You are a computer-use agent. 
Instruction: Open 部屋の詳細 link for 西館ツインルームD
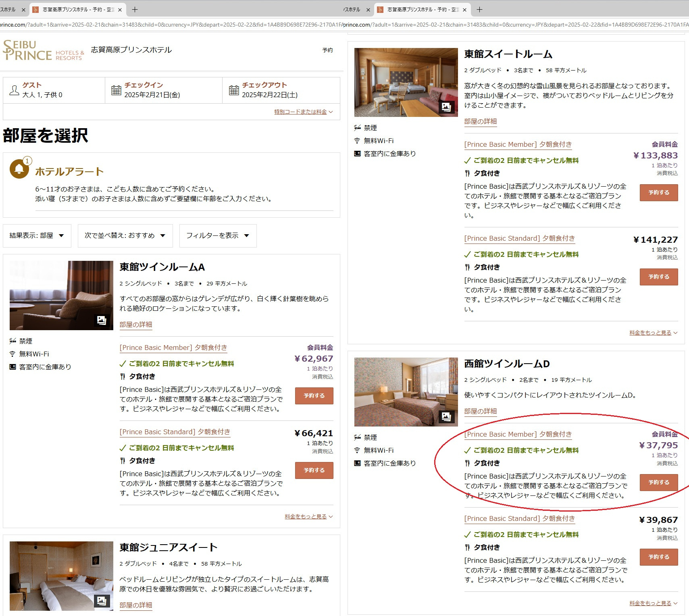point(480,411)
